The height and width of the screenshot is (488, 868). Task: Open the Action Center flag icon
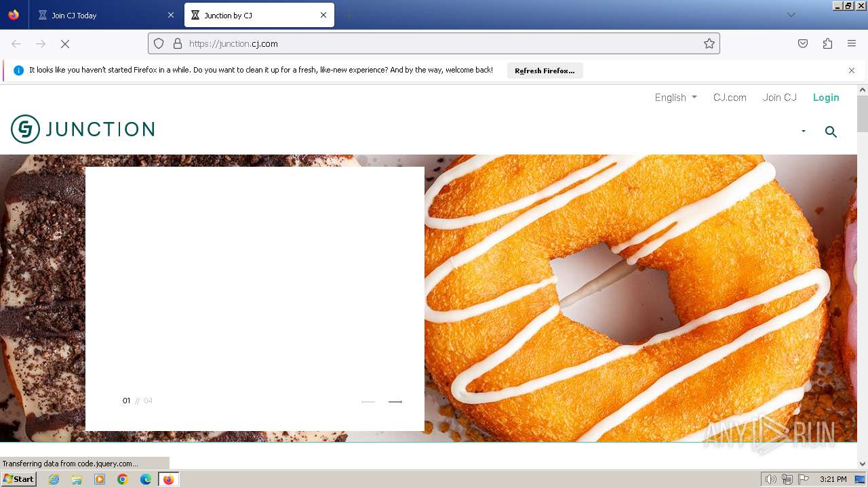coord(804,479)
